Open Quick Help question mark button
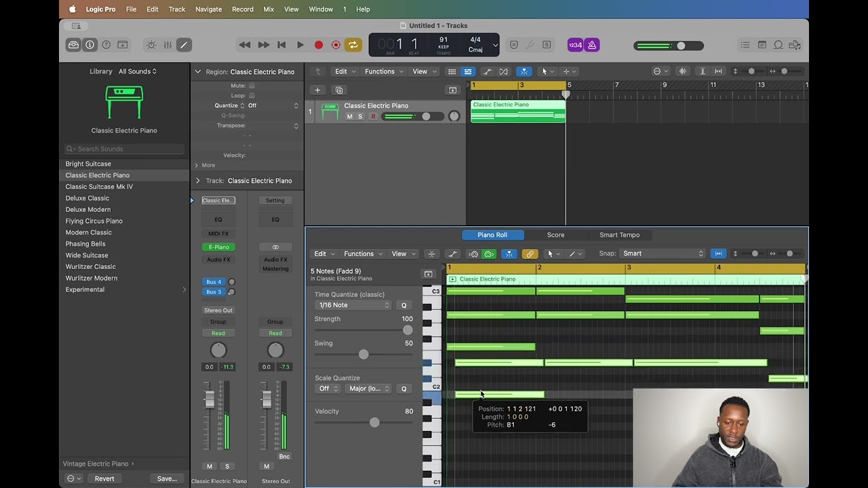This screenshot has height=488, width=868. (106, 45)
